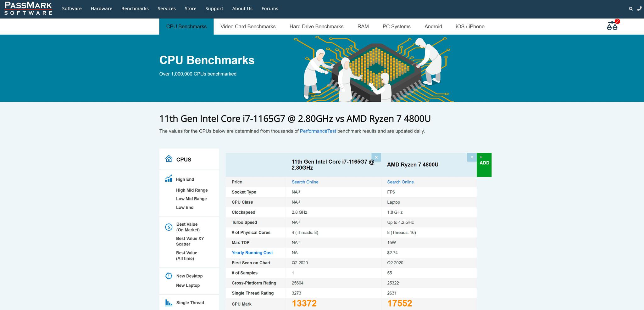Click Search Online under AMD Ryzen column
Screen dimensions: 644x310
click(400, 182)
